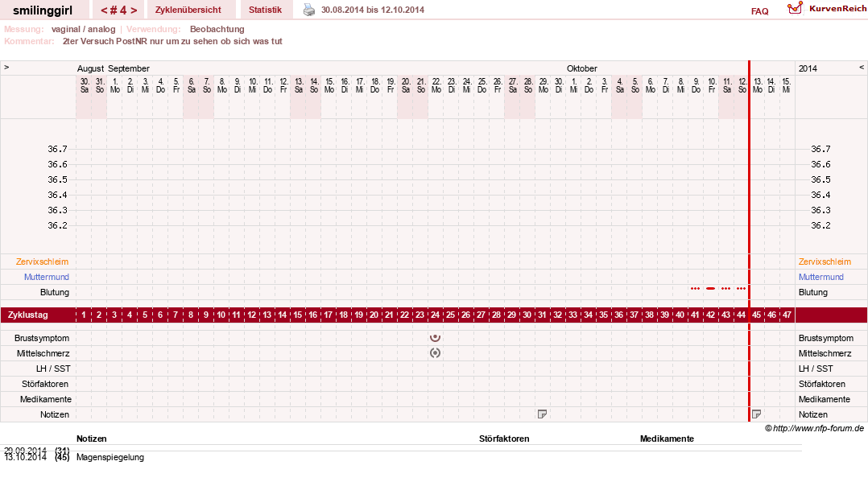Select cycle day 47 in the Zyklustag bar

(787, 315)
